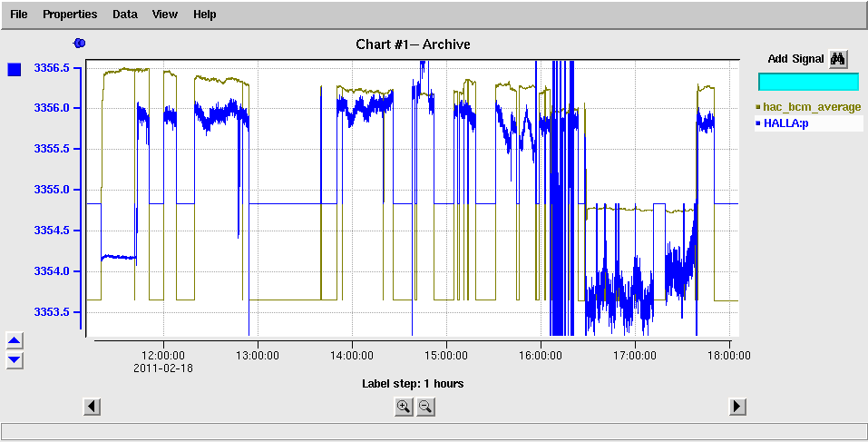Image resolution: width=868 pixels, height=442 pixels.
Task: Open the File menu
Action: 19,15
